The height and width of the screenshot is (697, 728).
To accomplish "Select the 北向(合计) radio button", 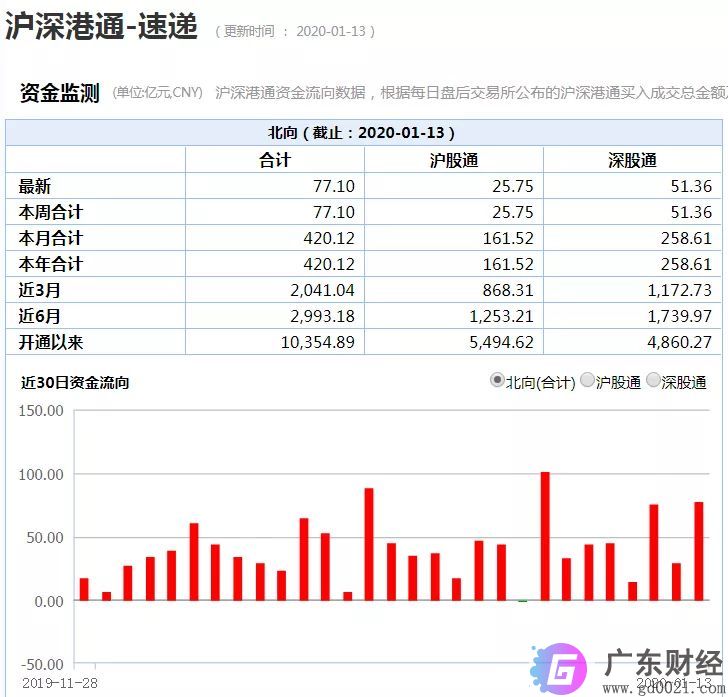I will click(497, 380).
